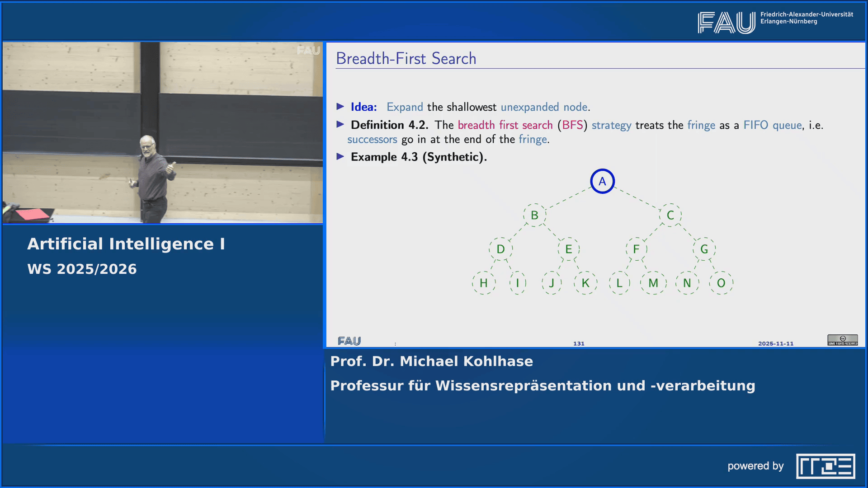
Task: Click the triangle bullet before "Definition 4.2"
Action: [340, 125]
